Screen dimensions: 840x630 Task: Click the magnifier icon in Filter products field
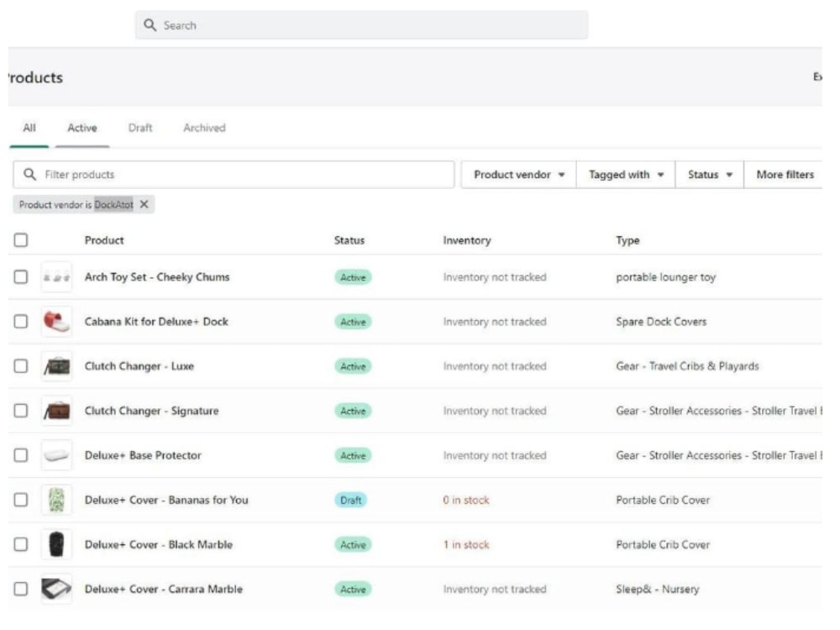30,175
